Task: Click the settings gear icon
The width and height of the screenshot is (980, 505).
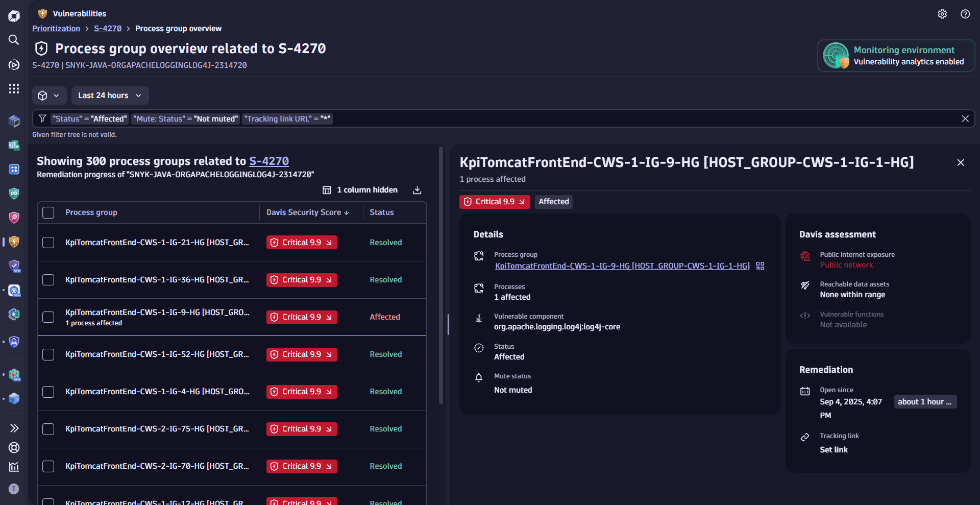Action: [x=942, y=14]
